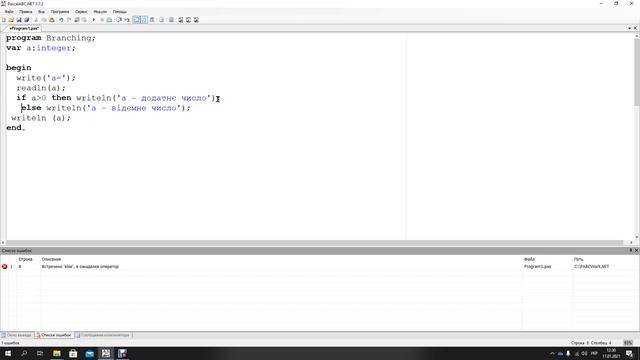Open the editor tab list dropdown arrow
Screen dimensions: 640x360
(x=629, y=28)
